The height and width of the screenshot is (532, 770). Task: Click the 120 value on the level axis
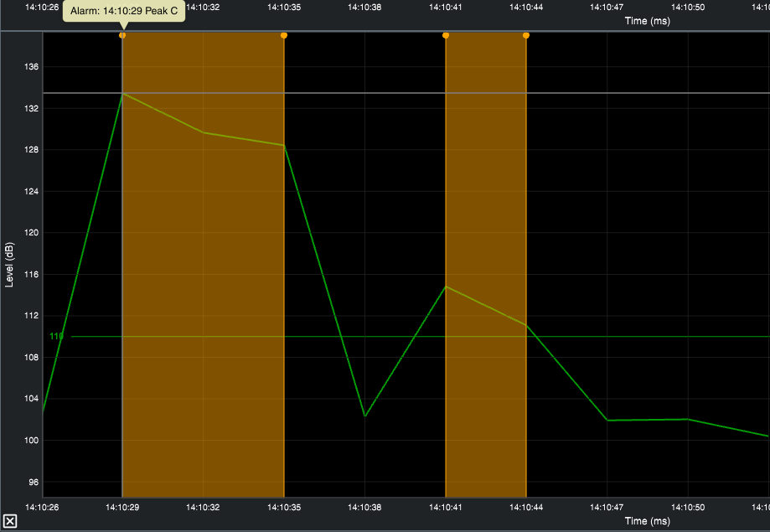click(x=32, y=233)
